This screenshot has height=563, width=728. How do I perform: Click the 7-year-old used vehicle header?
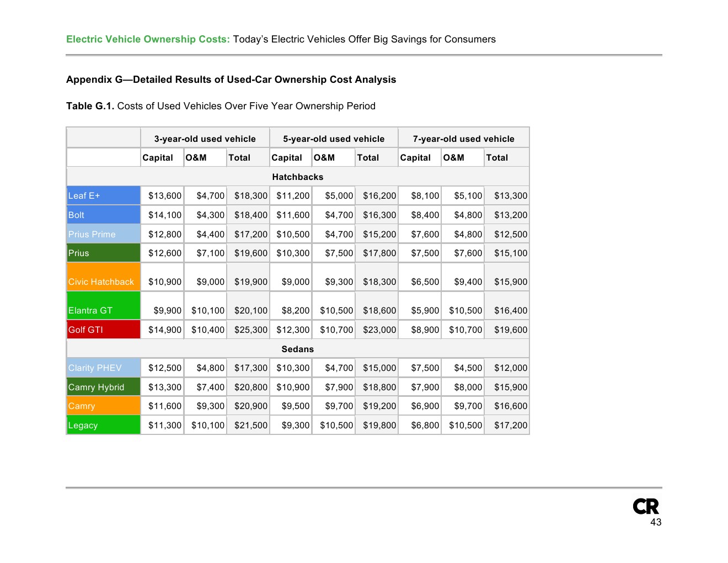[463, 139]
